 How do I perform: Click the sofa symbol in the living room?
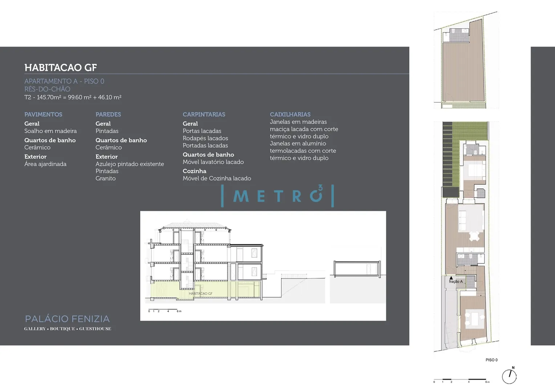point(462,220)
